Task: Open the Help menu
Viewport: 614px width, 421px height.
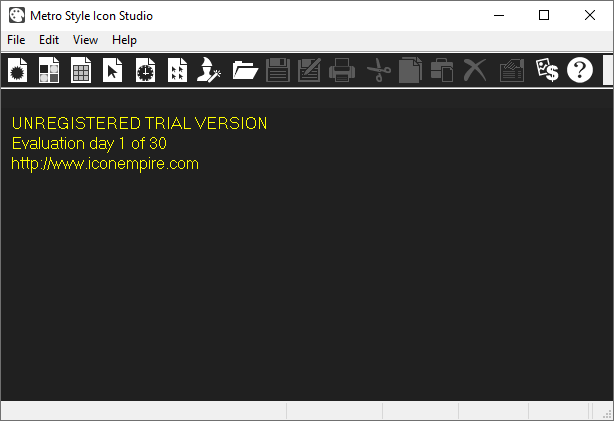Action: 124,40
